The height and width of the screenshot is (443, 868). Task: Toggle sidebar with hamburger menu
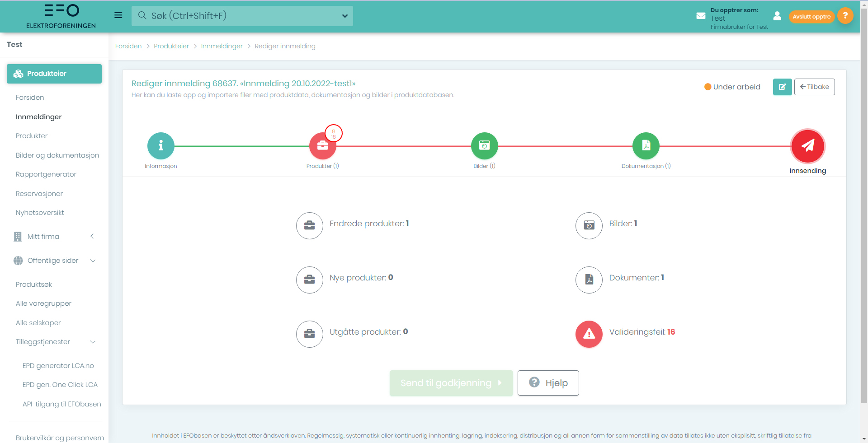[118, 15]
